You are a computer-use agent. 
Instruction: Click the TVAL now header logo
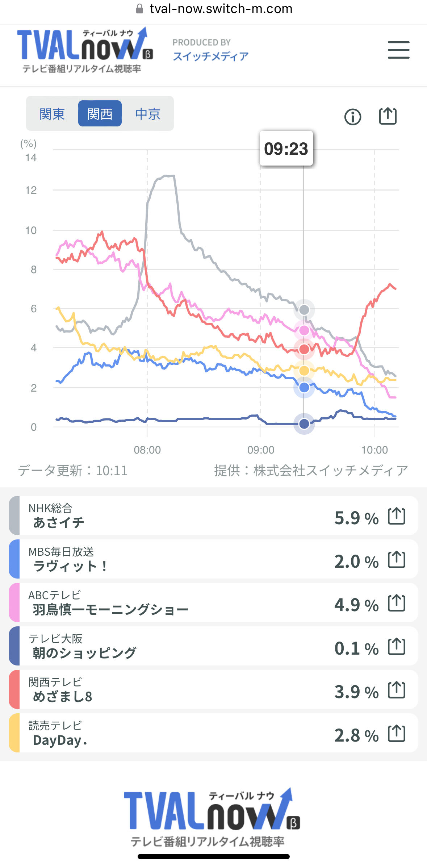coord(85,50)
